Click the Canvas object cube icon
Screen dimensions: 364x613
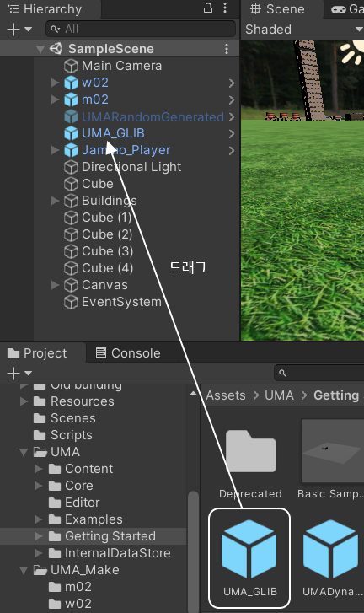(71, 285)
